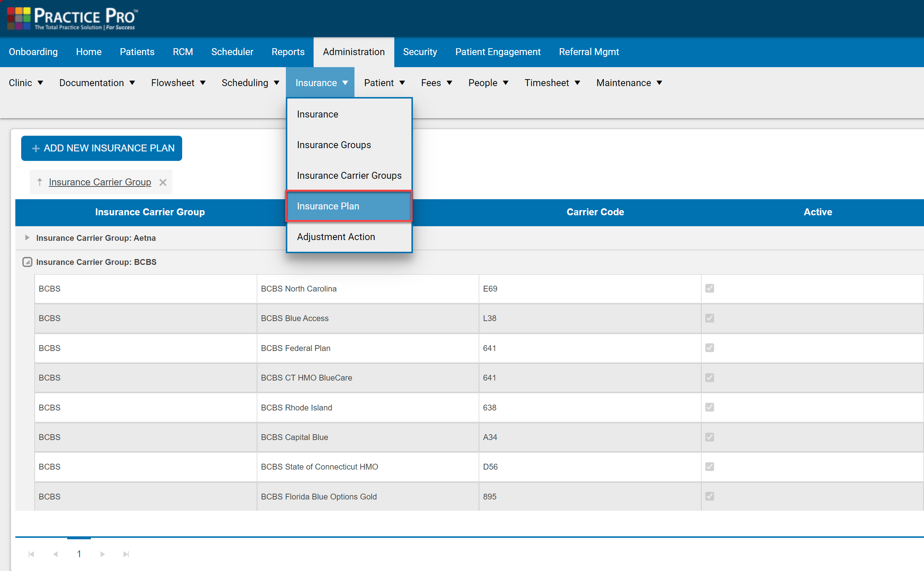Open the Fees dropdown menu
Screen dimensions: 924x571
(436, 83)
